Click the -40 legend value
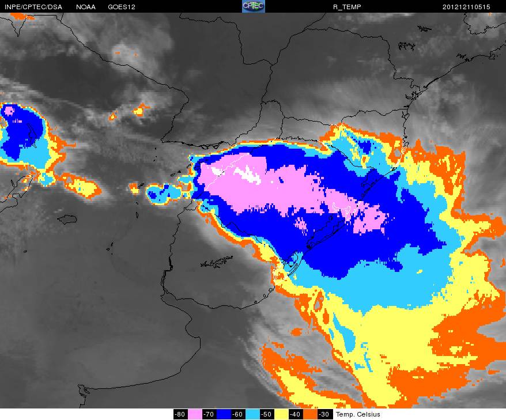The width and height of the screenshot is (506, 420). pos(295,414)
